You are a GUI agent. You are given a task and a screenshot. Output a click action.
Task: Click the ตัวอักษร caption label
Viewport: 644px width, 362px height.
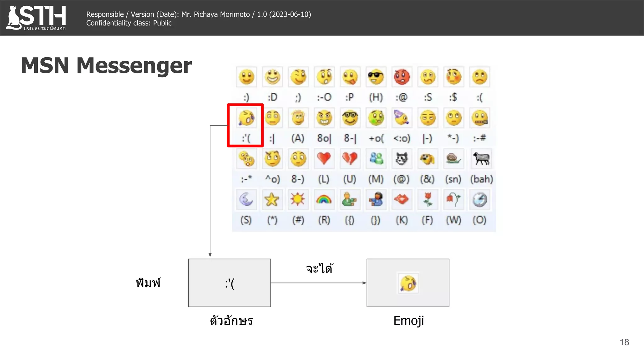coord(231,321)
